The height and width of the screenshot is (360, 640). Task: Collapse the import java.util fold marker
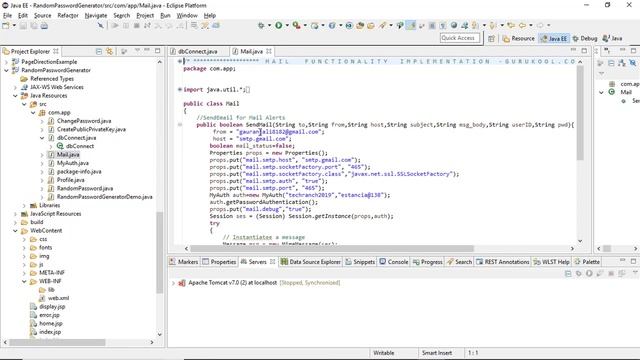point(180,89)
